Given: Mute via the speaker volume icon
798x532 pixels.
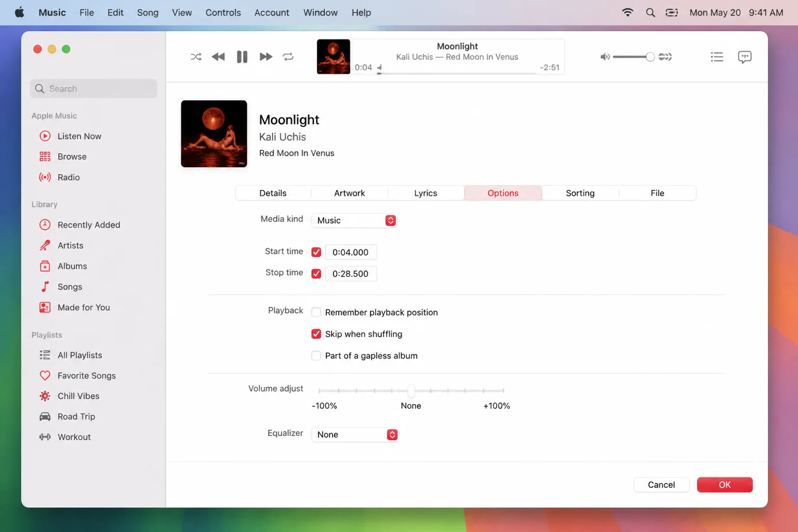Looking at the screenshot, I should click(x=605, y=57).
